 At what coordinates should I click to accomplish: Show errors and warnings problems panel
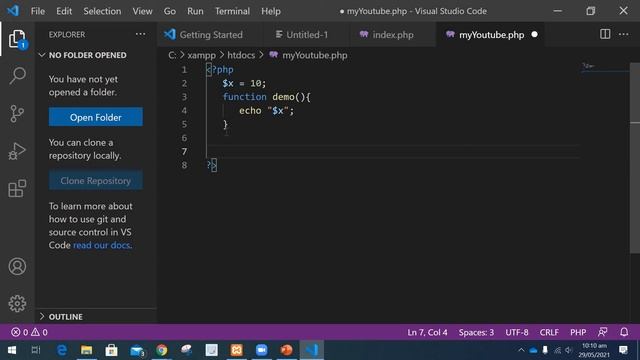[29, 332]
